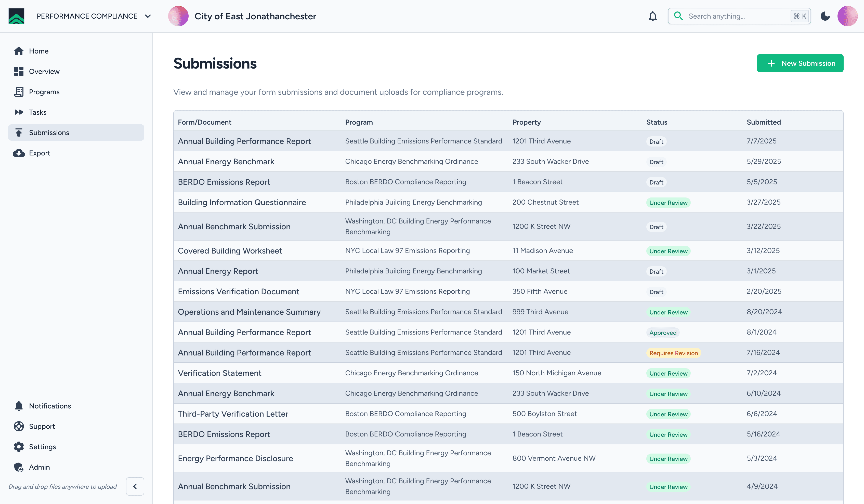864x504 pixels.
Task: Focus the Search anything field
Action: tap(737, 16)
